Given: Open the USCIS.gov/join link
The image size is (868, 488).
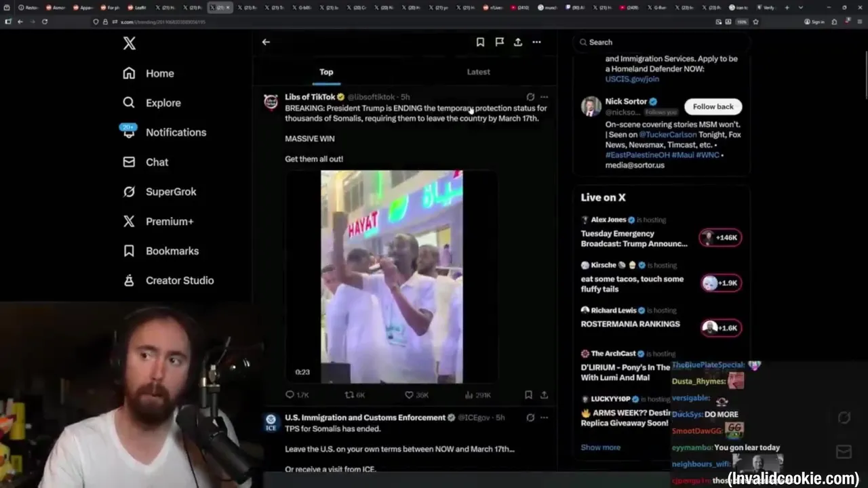Looking at the screenshot, I should point(632,79).
